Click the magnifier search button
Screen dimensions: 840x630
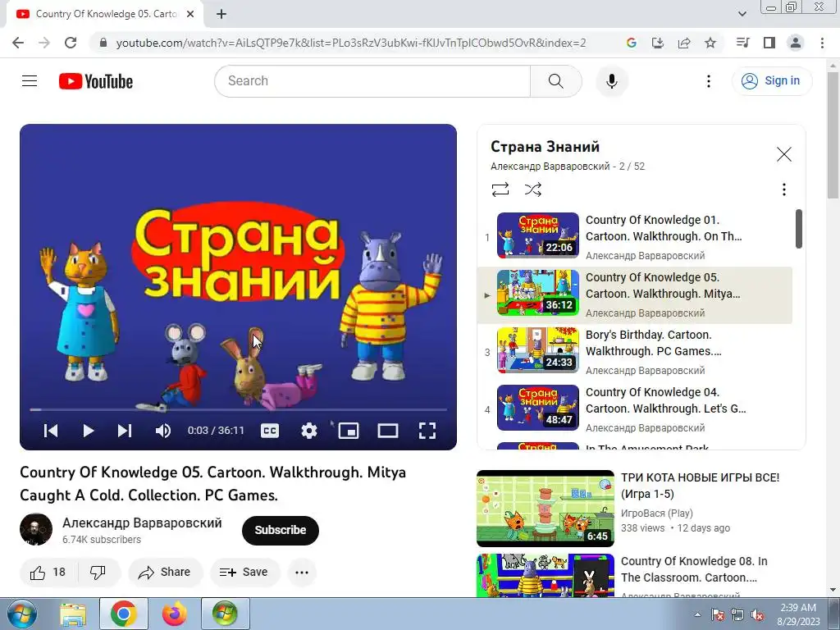pos(555,81)
